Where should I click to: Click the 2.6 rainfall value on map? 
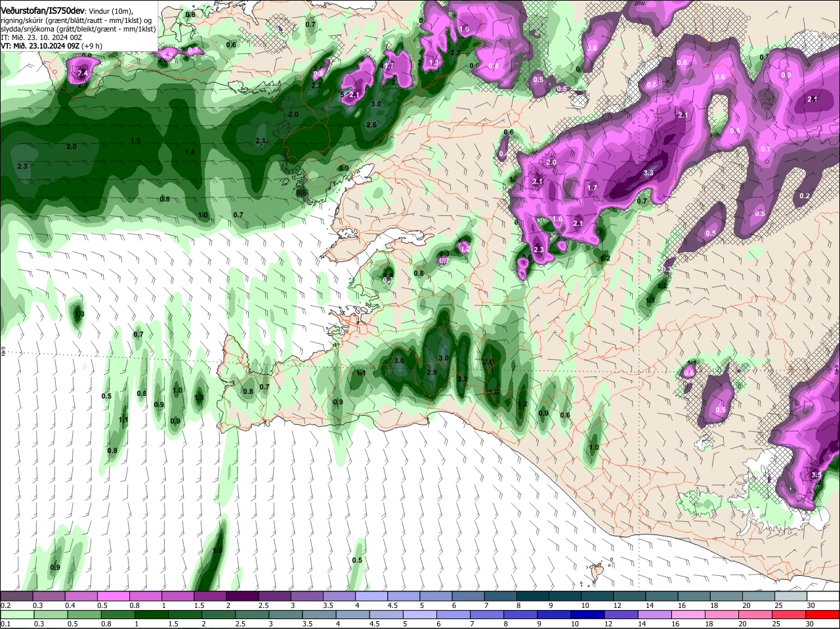pyautogui.click(x=371, y=125)
